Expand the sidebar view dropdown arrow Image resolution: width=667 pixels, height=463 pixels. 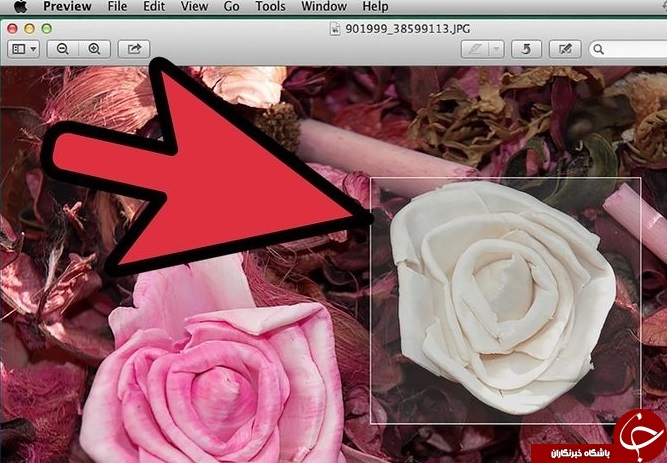tap(33, 49)
